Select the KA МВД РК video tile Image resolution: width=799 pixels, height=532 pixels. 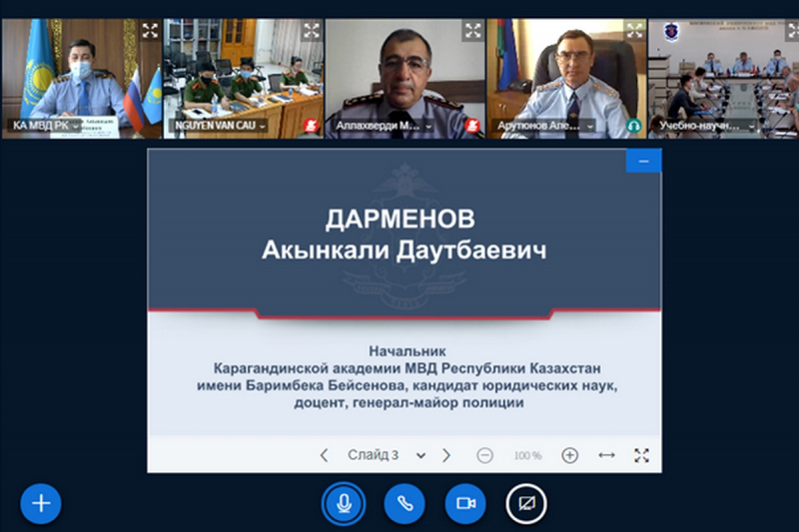pos(82,79)
